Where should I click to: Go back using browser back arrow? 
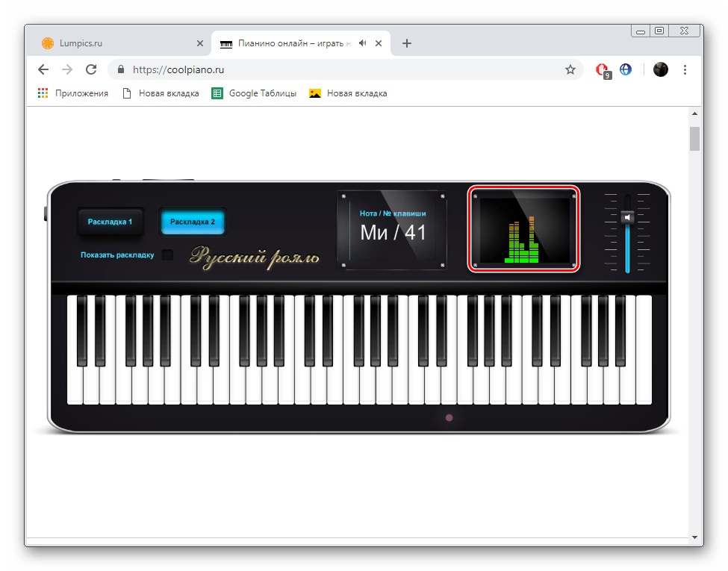pos(43,69)
